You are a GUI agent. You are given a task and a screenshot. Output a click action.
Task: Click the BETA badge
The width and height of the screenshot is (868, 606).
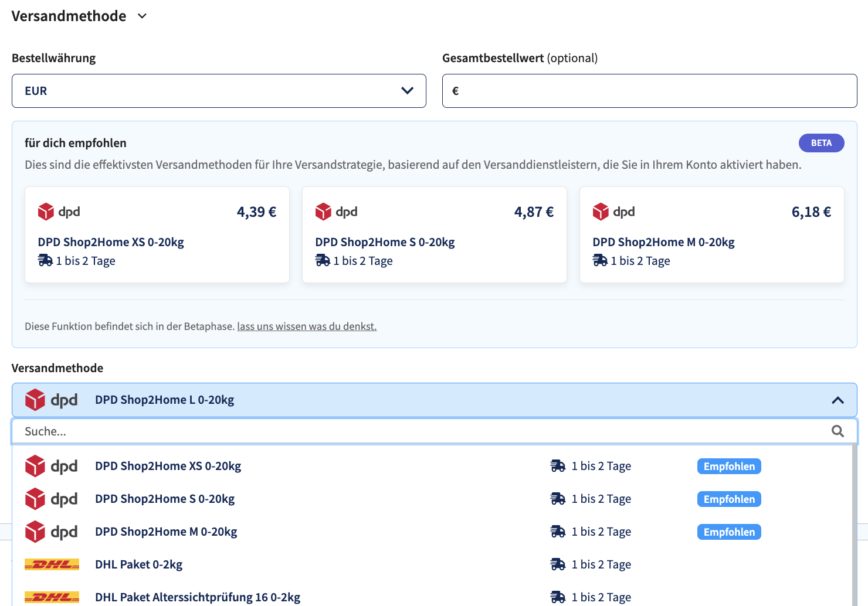point(821,143)
